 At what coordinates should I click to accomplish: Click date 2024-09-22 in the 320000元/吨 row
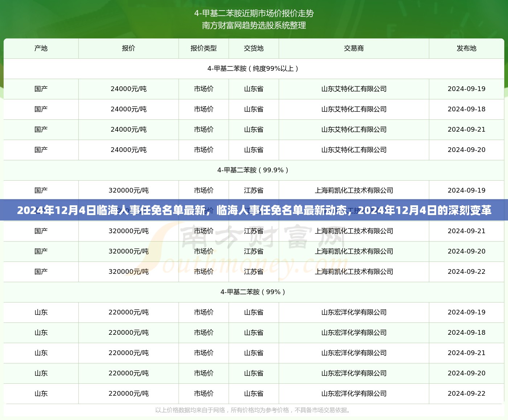tap(467, 272)
